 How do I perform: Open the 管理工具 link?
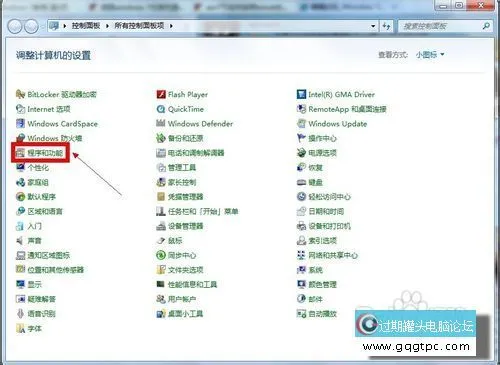click(182, 167)
